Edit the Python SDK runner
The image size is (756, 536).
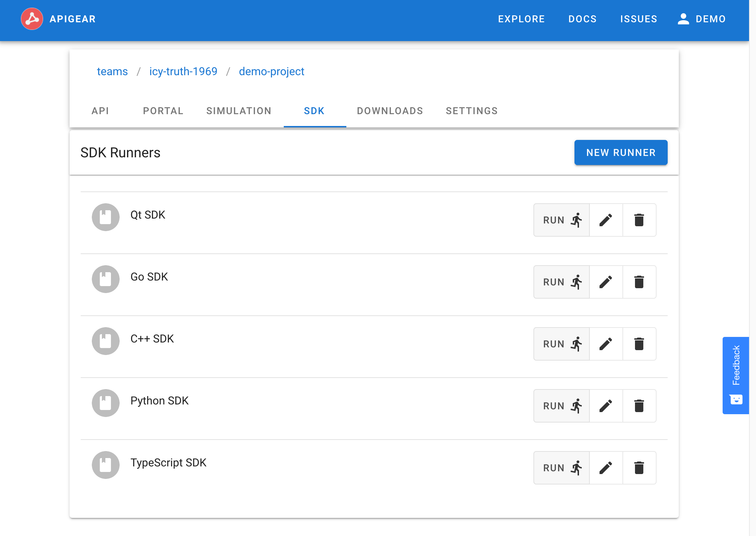coord(605,406)
